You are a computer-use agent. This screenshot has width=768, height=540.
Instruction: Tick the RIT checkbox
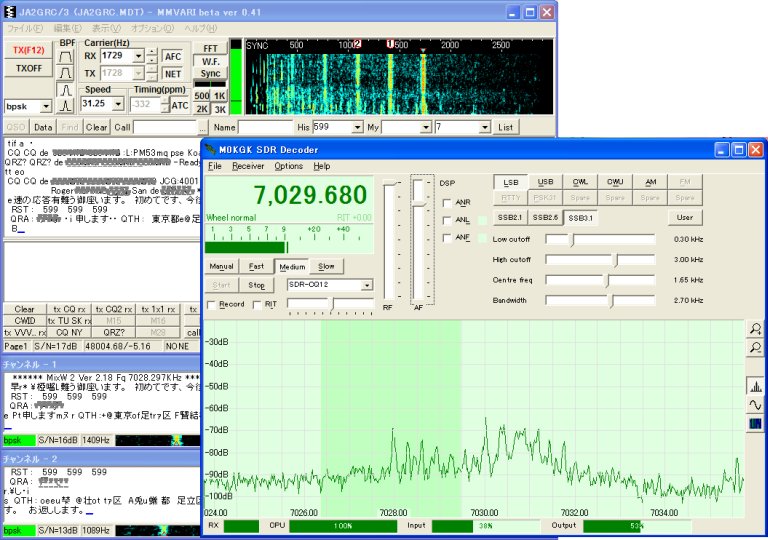[257, 304]
